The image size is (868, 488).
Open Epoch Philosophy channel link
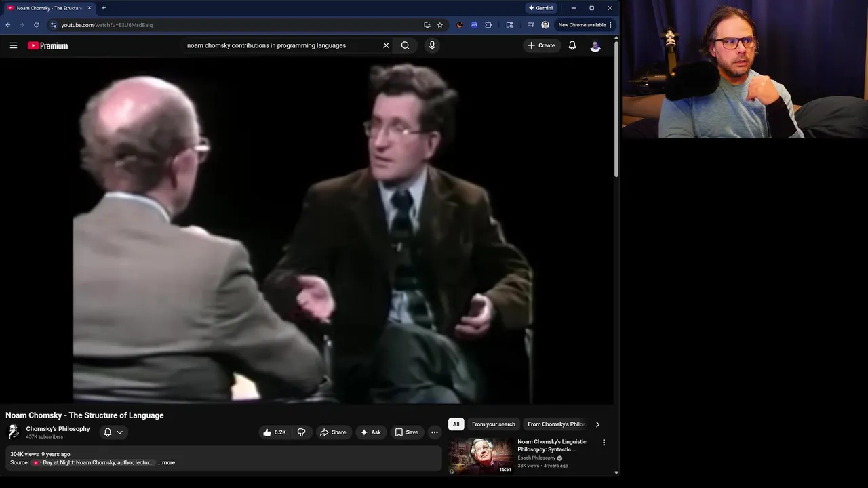click(x=536, y=458)
